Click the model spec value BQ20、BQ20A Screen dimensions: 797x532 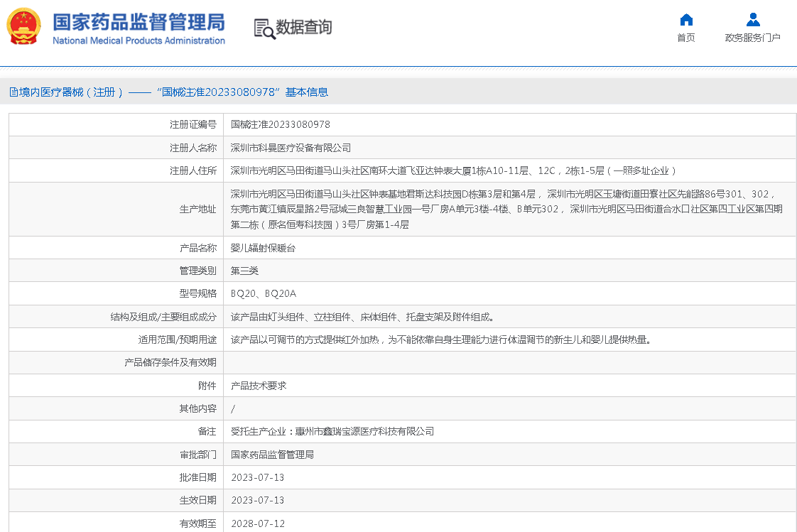pos(264,293)
